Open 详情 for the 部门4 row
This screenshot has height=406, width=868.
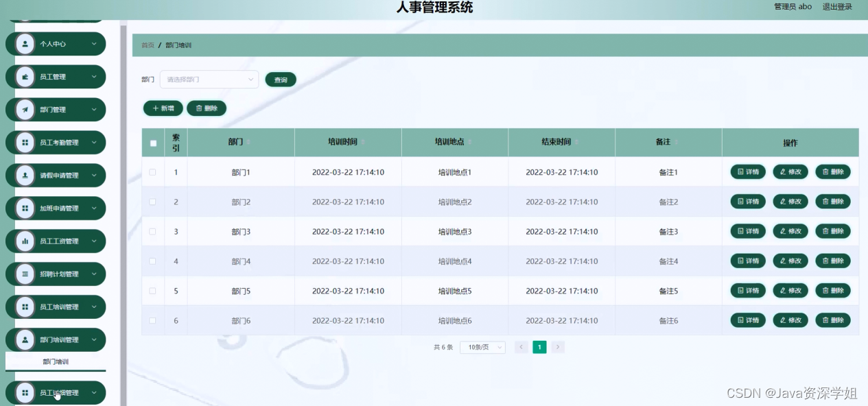pyautogui.click(x=748, y=261)
